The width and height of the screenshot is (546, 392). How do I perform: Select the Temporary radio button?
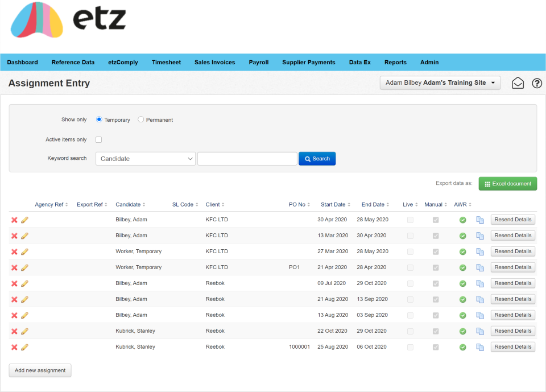(99, 119)
